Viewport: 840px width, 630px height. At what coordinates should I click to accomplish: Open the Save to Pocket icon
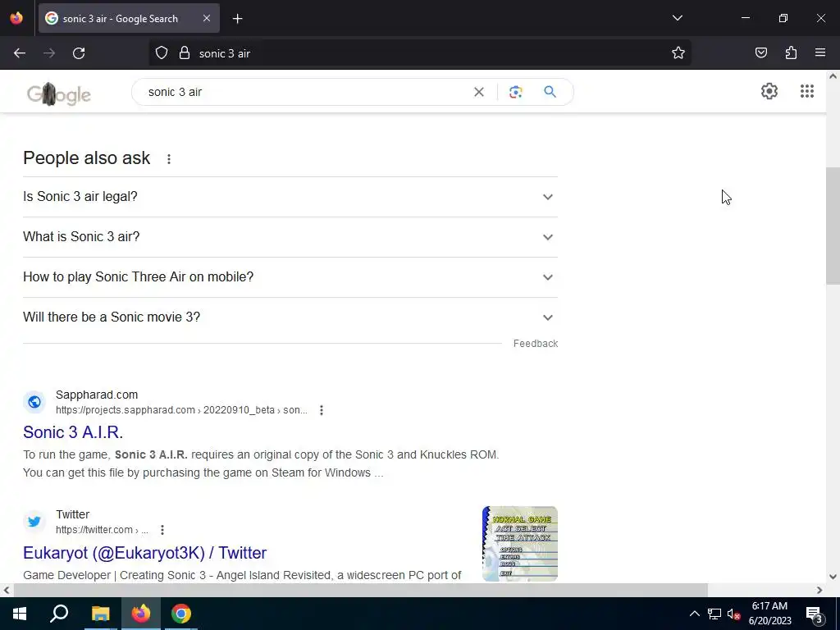click(761, 52)
